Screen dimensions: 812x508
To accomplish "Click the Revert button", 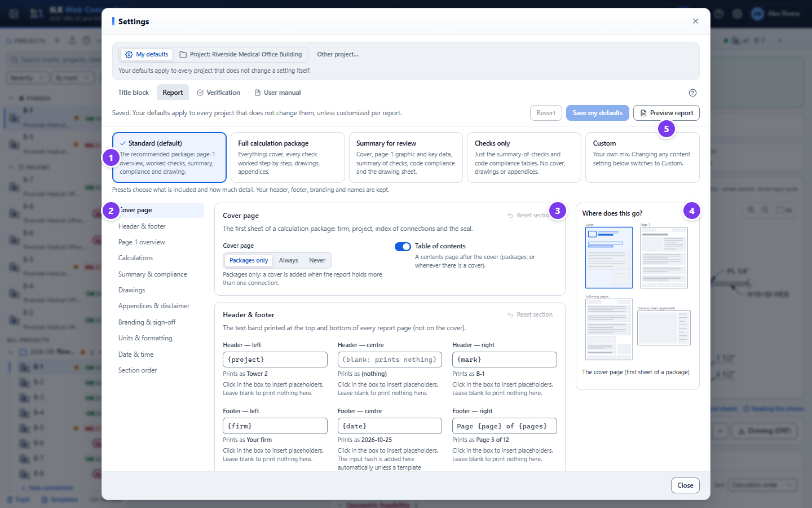I will [546, 113].
